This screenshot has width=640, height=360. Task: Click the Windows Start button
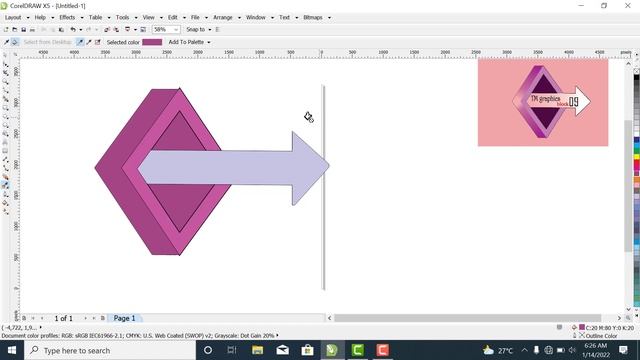click(x=12, y=350)
